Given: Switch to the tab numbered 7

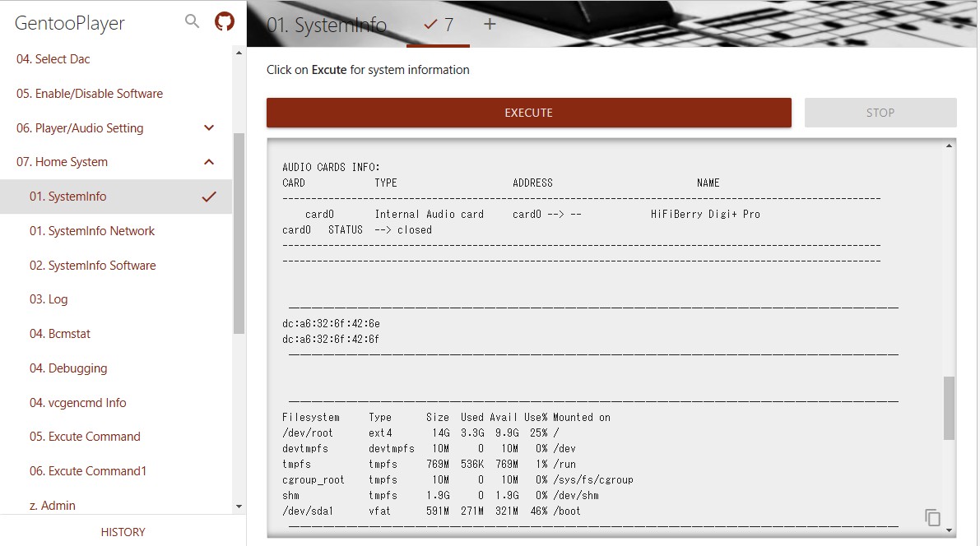Looking at the screenshot, I should point(438,25).
